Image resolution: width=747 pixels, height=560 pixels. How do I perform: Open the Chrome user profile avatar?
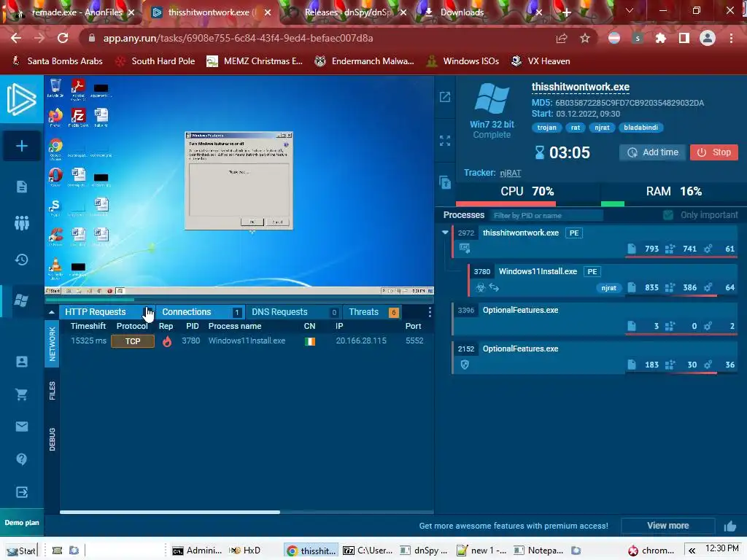pyautogui.click(x=708, y=38)
